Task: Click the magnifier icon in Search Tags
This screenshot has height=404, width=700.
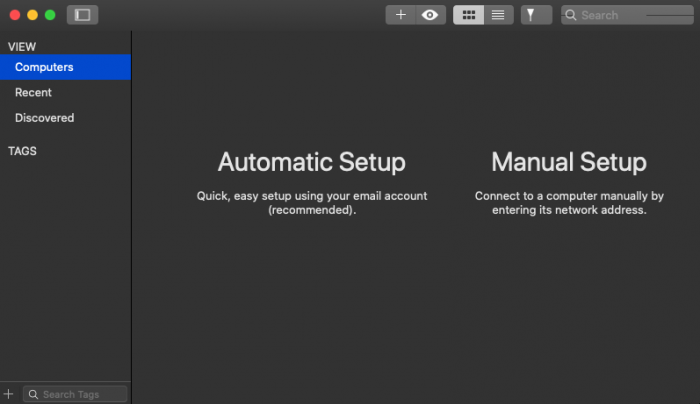Action: 33,394
